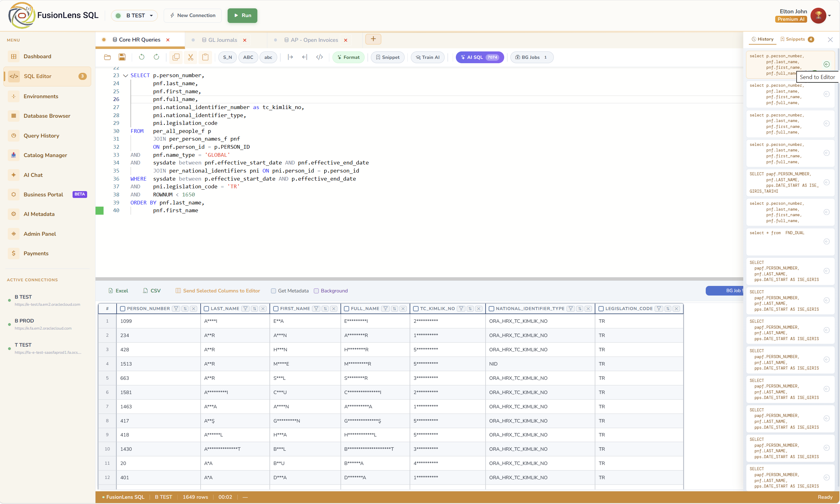Close the Core HR Queries tab
This screenshot has width=840, height=504.
click(168, 40)
